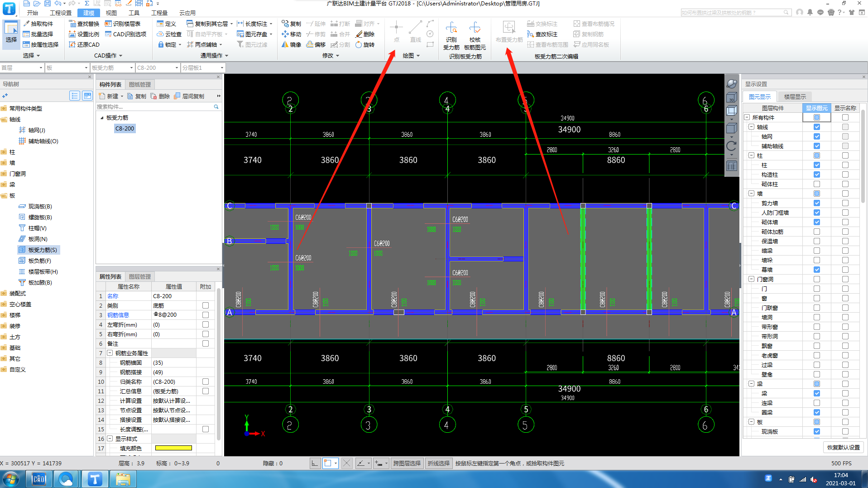The width and height of the screenshot is (868, 488).
Task: Click the 搜索构件 search input field
Action: [154, 107]
